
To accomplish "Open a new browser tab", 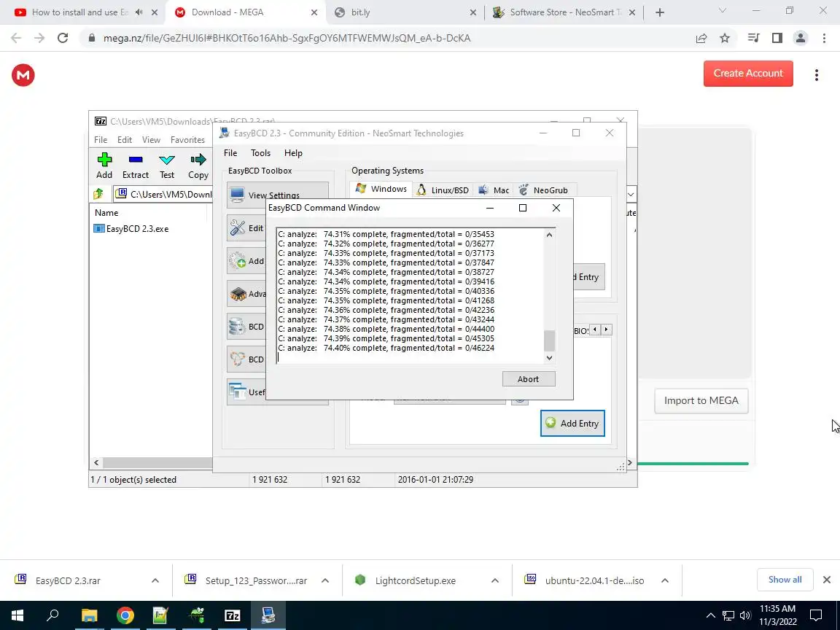I will [660, 12].
